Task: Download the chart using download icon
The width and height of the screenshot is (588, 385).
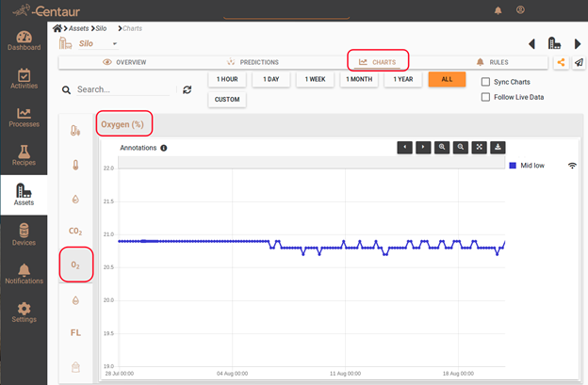Action: [x=498, y=147]
